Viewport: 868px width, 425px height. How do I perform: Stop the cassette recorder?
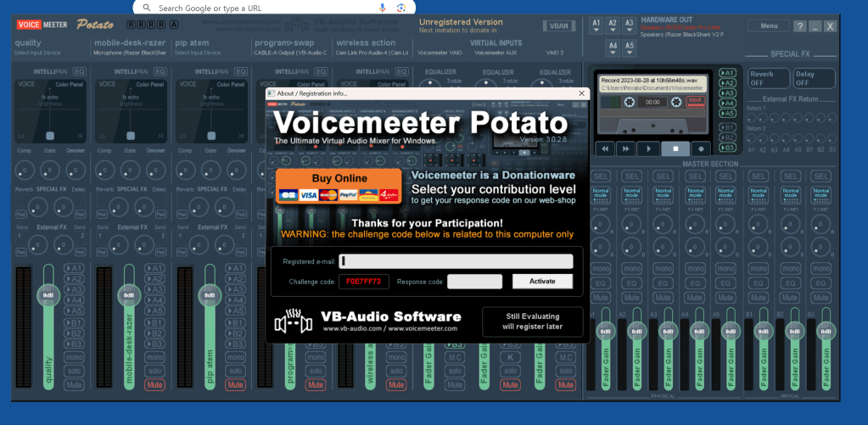[675, 148]
